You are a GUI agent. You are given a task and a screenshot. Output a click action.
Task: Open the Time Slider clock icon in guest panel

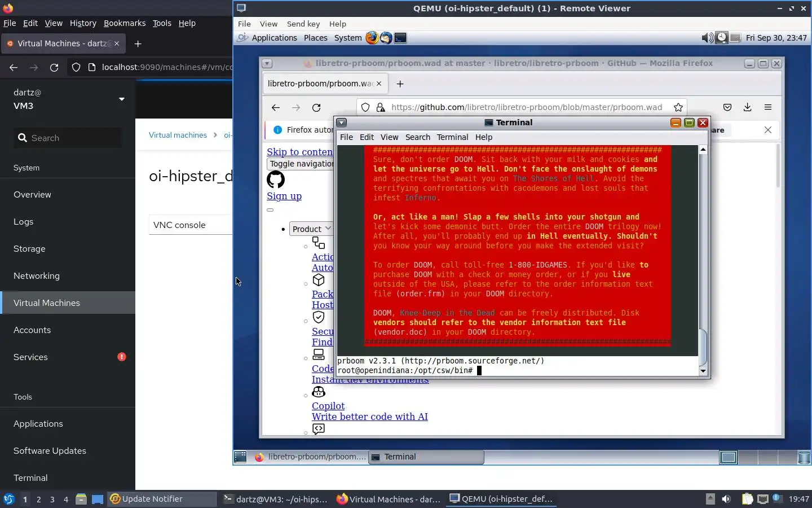click(x=721, y=38)
